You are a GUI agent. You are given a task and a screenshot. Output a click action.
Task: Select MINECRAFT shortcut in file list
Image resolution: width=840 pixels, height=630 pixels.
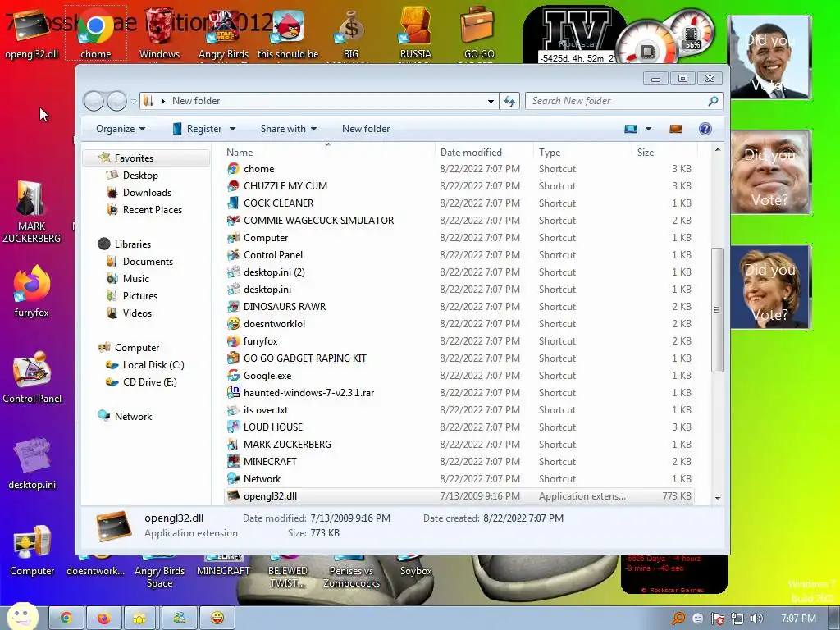269,462
